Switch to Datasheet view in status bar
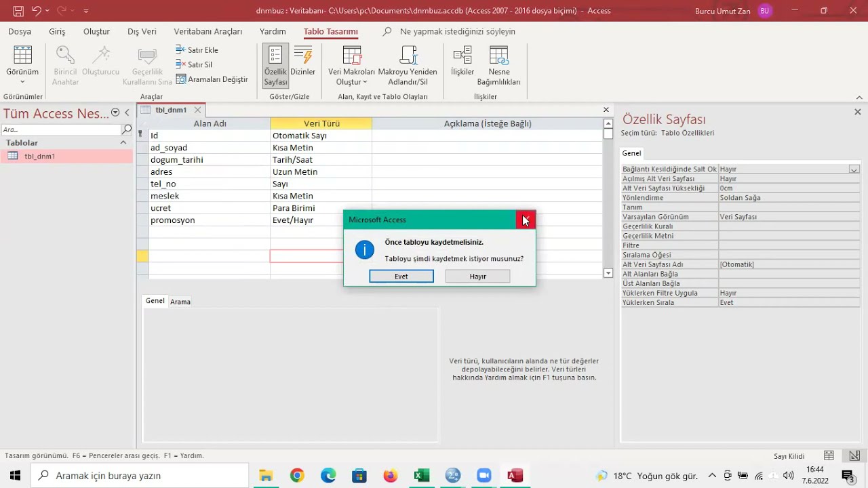Viewport: 868px width, 488px height. (x=829, y=456)
